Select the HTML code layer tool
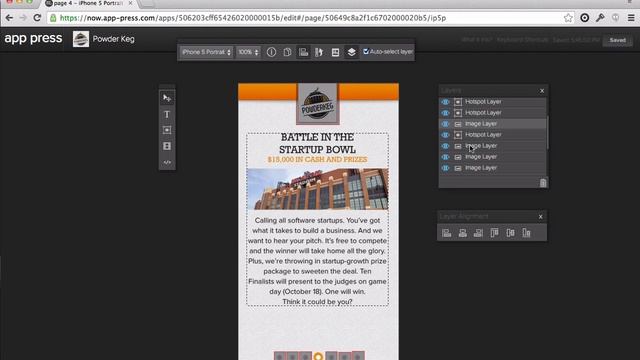The image size is (640, 360). [167, 162]
